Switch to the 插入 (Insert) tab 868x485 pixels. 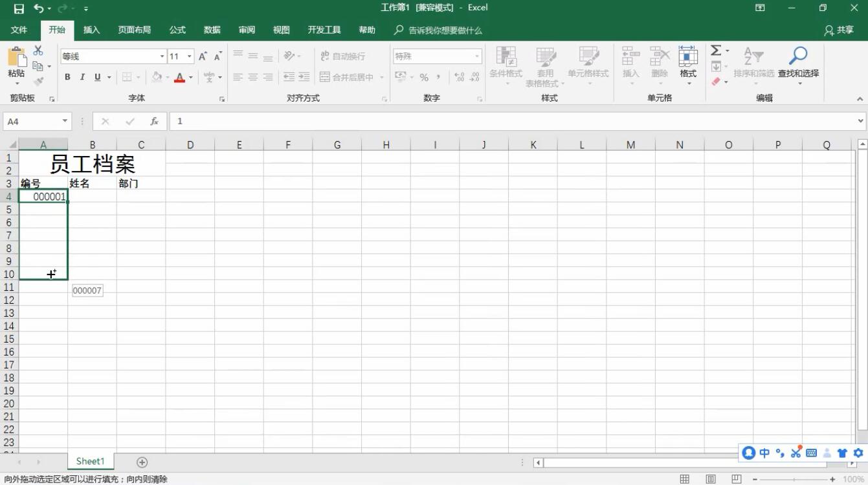click(92, 30)
